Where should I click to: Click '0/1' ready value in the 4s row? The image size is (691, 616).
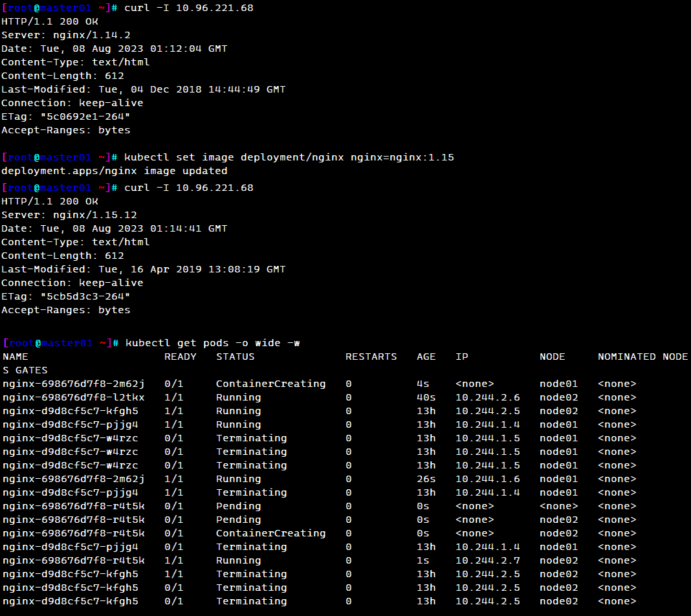pos(173,384)
